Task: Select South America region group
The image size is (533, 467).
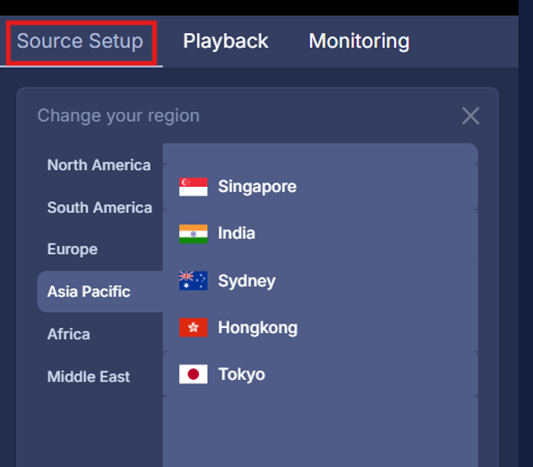Action: 100,207
